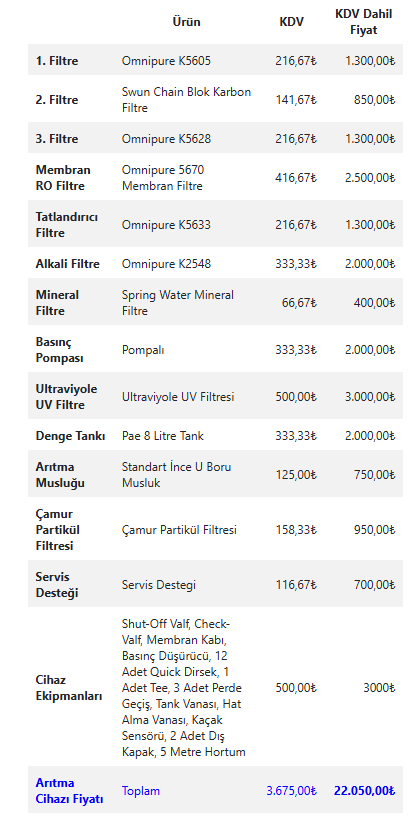Click the KDV column header
The width and height of the screenshot is (418, 825).
tap(291, 22)
